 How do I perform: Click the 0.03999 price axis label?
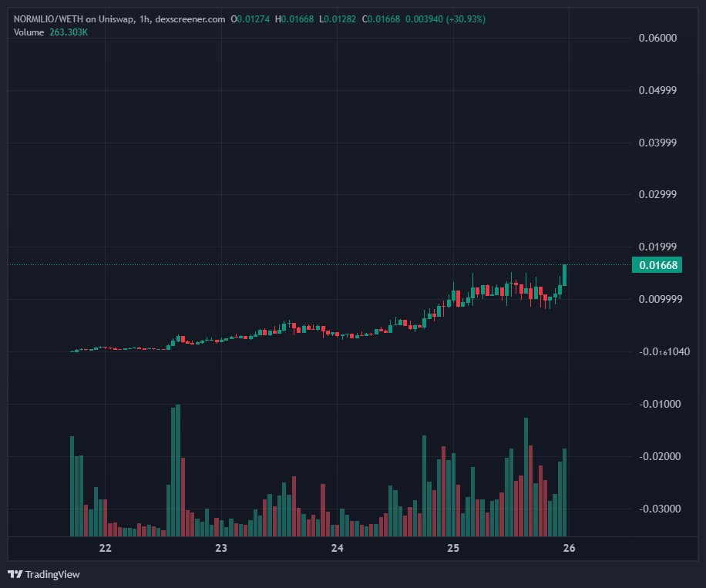tap(657, 143)
